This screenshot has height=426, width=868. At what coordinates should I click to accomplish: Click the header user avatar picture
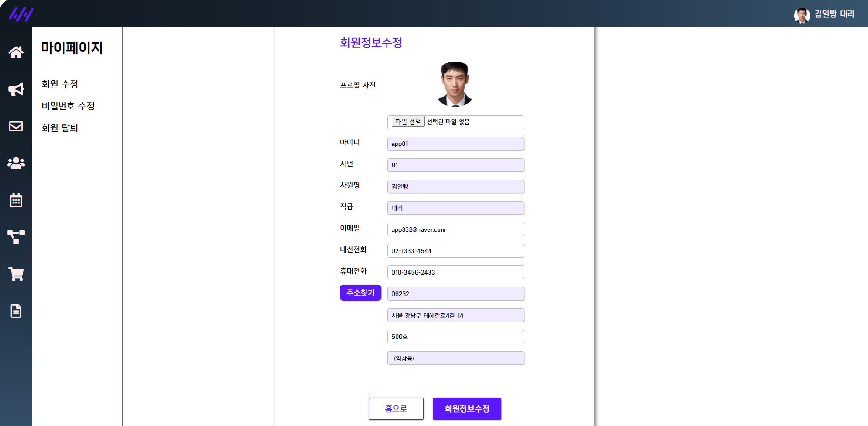802,15
